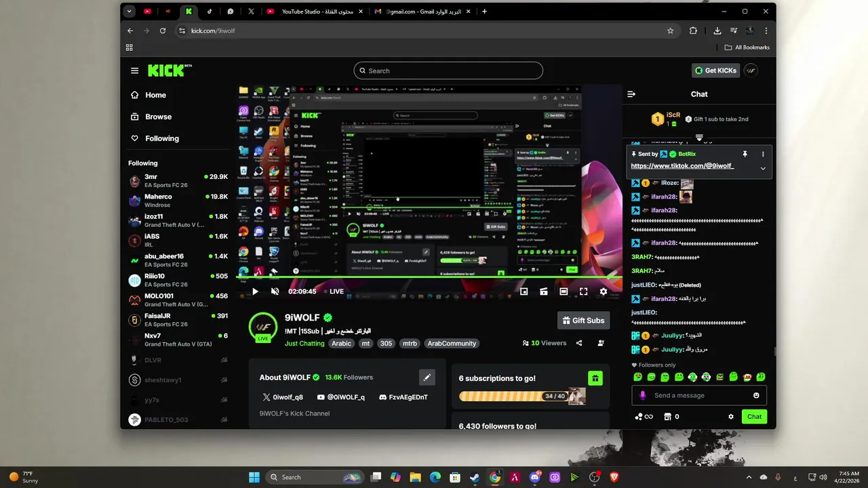This screenshot has height=488, width=868.
Task: Collapse the gift leaderboard bar
Action: [699, 138]
